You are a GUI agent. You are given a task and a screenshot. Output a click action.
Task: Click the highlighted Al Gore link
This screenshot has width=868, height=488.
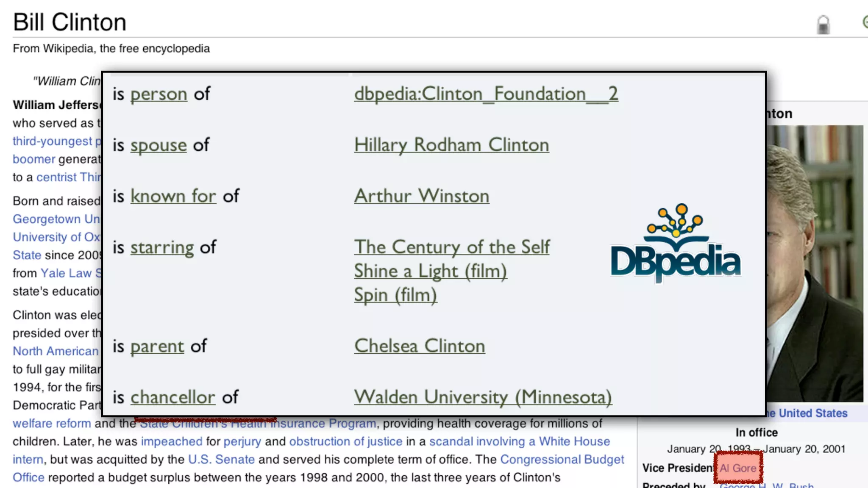pyautogui.click(x=738, y=468)
